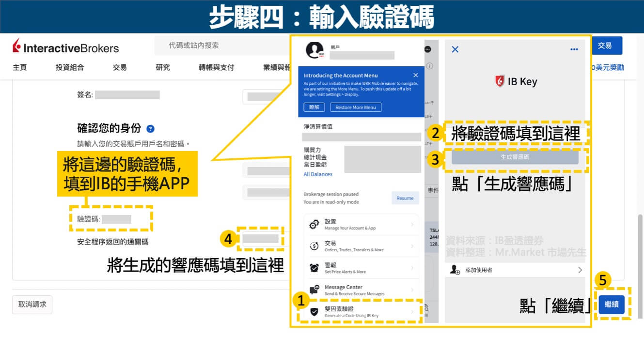644x337 pixels.
Task: Close the IB Key screen with X
Action: (x=455, y=49)
